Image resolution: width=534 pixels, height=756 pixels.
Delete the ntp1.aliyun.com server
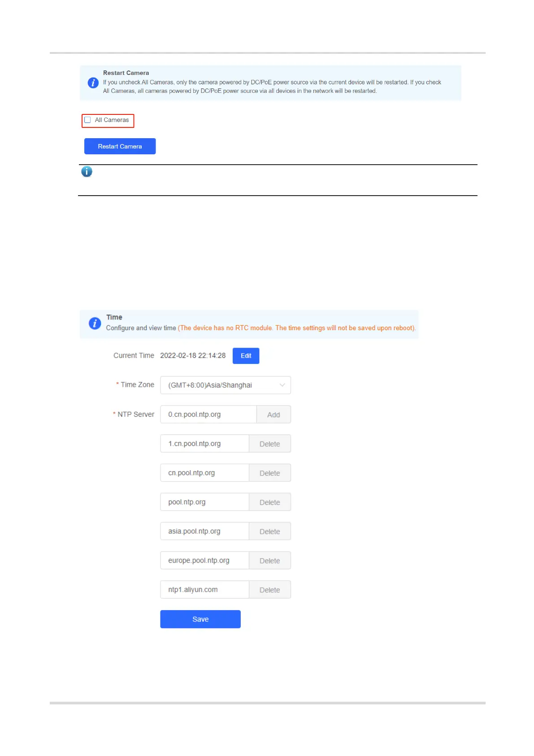click(270, 590)
